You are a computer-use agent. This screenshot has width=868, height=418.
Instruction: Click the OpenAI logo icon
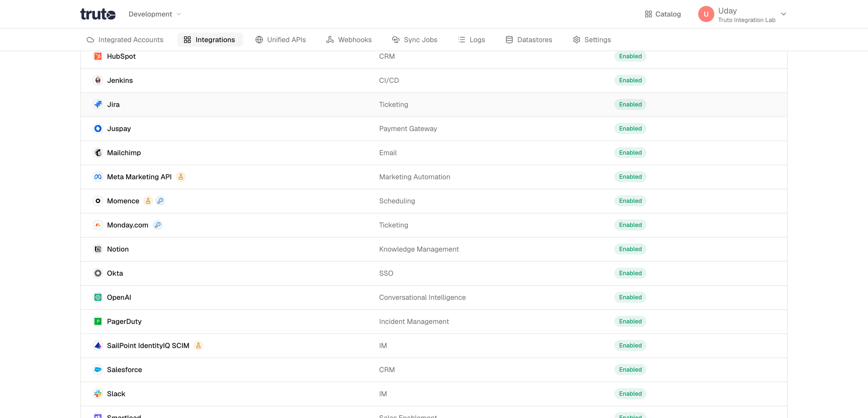pyautogui.click(x=98, y=297)
